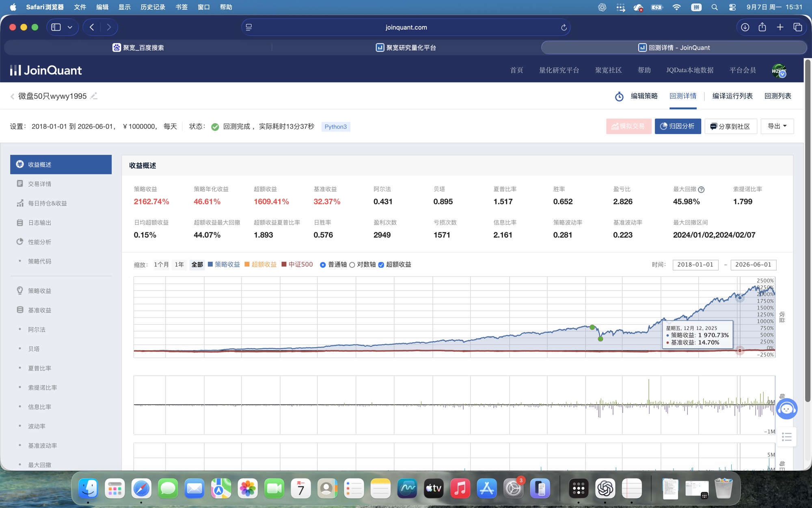Switch to the 聚宽研究量化平台 Safari tab
The height and width of the screenshot is (508, 812).
406,48
